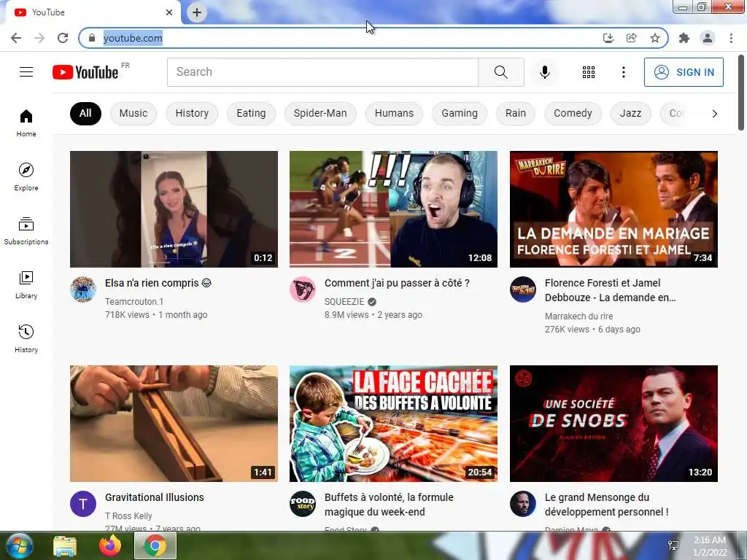Open a new browser tab
Viewport: 747px width, 560px height.
click(197, 12)
